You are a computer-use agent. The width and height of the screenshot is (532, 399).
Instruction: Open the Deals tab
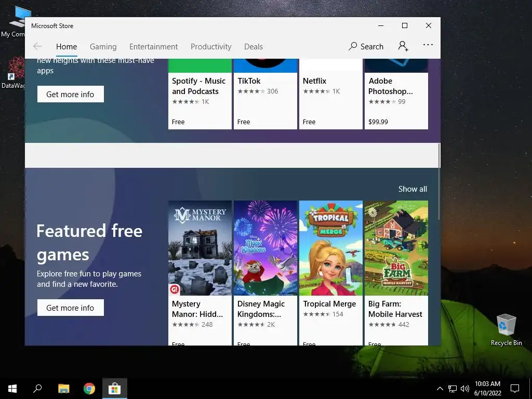coord(254,46)
